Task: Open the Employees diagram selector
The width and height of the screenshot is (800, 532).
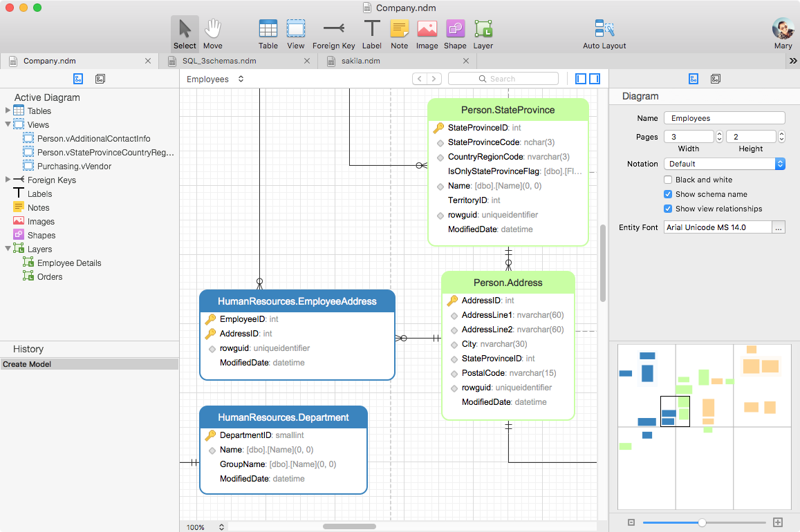Action: 215,79
